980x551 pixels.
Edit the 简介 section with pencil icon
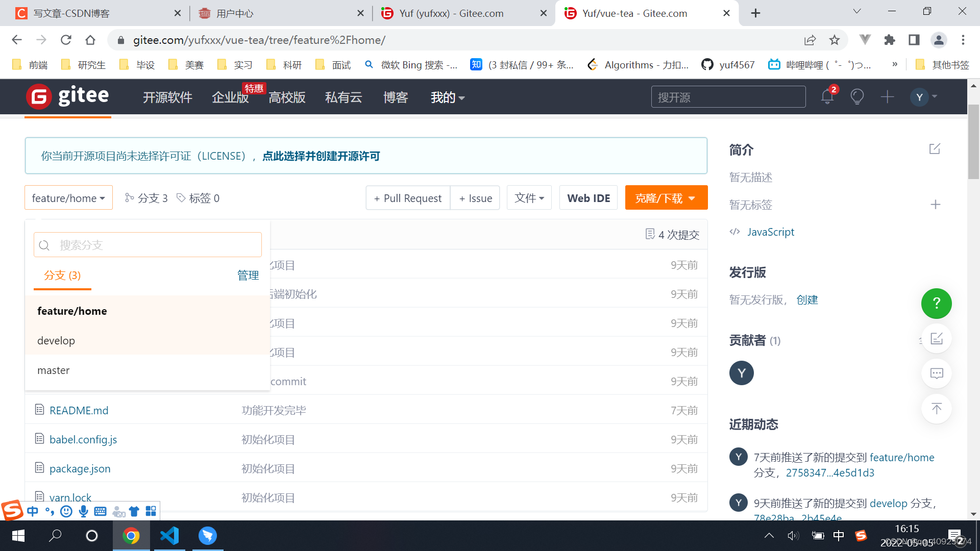point(935,149)
